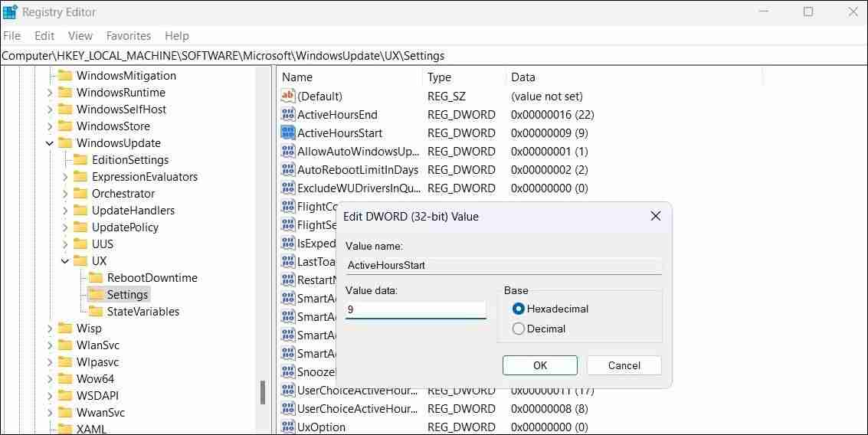Image resolution: width=868 pixels, height=435 pixels.
Task: Open the File menu
Action: (11, 35)
